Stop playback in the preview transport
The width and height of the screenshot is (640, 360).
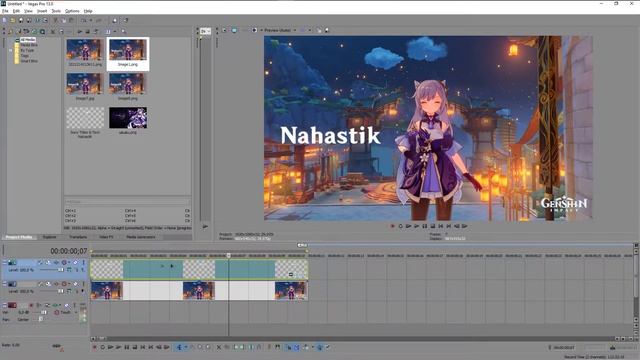(433, 226)
